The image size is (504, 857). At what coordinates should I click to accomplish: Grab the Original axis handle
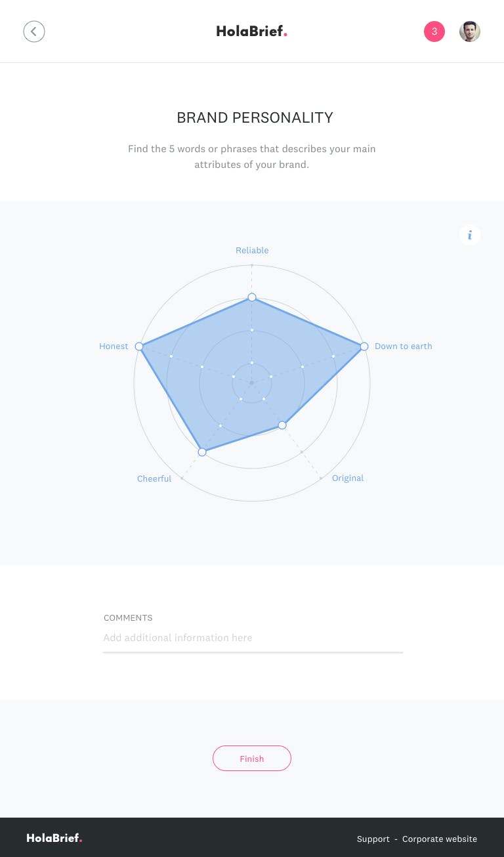[282, 425]
